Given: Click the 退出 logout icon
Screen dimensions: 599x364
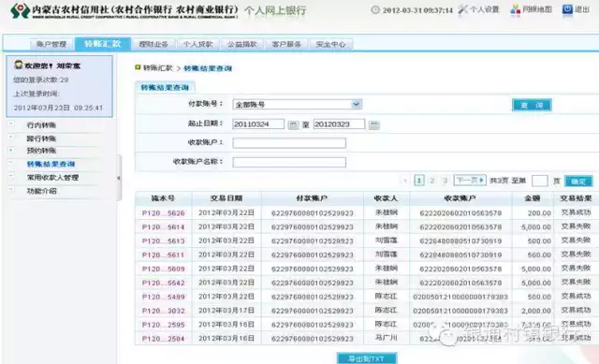Looking at the screenshot, I should tap(567, 9).
